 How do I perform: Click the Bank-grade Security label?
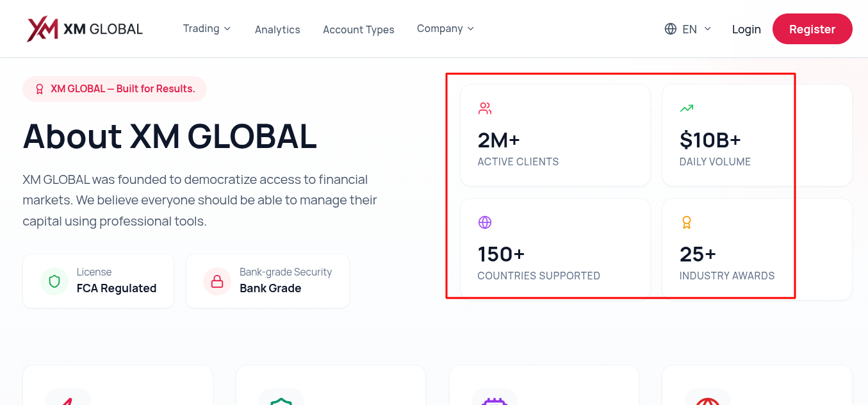[x=286, y=272]
